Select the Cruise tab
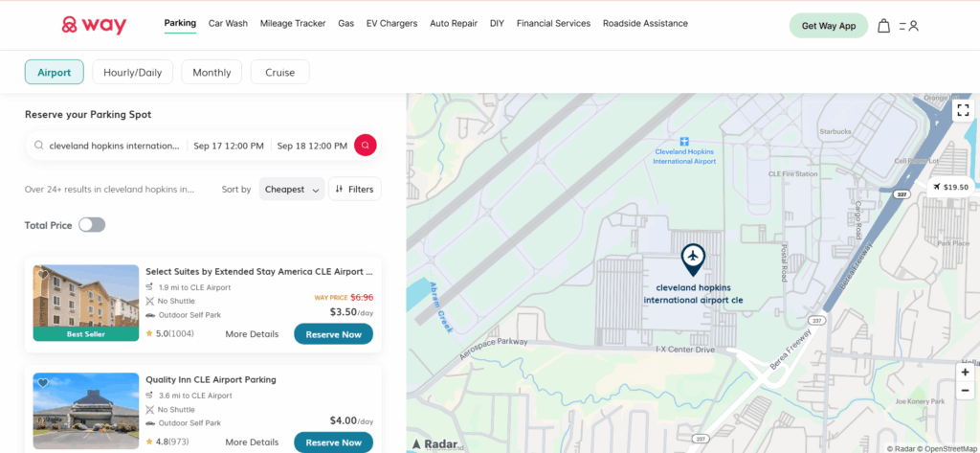This screenshot has width=980, height=453. [x=280, y=72]
